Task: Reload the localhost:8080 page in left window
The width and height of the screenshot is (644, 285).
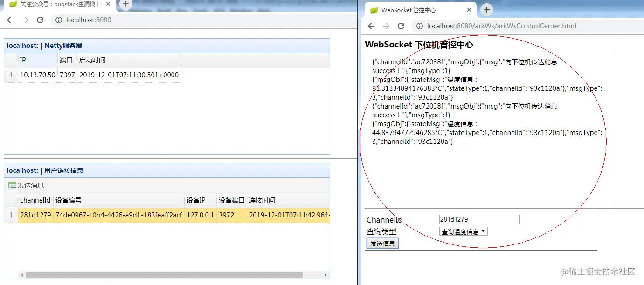Action: (40, 20)
